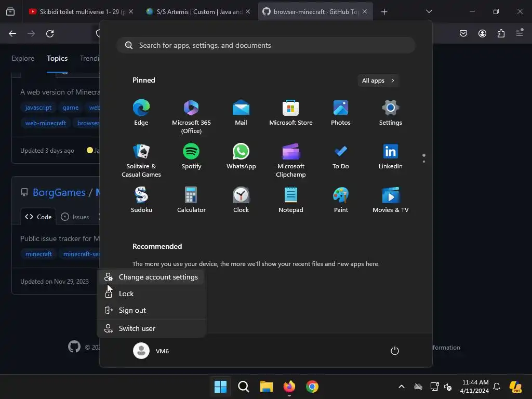This screenshot has height=399, width=532.
Task: Click the javascript topic tag
Action: coord(38,108)
